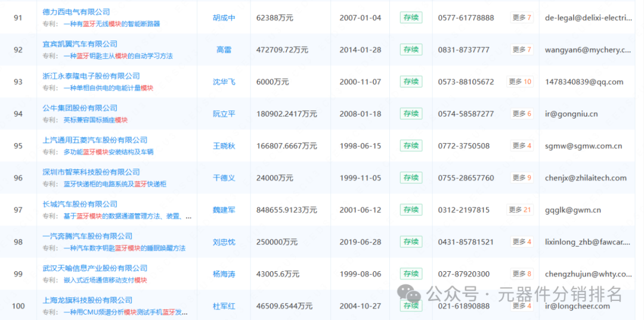Click 存续 status tag for 德力西电气
This screenshot has height=320, width=644.
411,18
